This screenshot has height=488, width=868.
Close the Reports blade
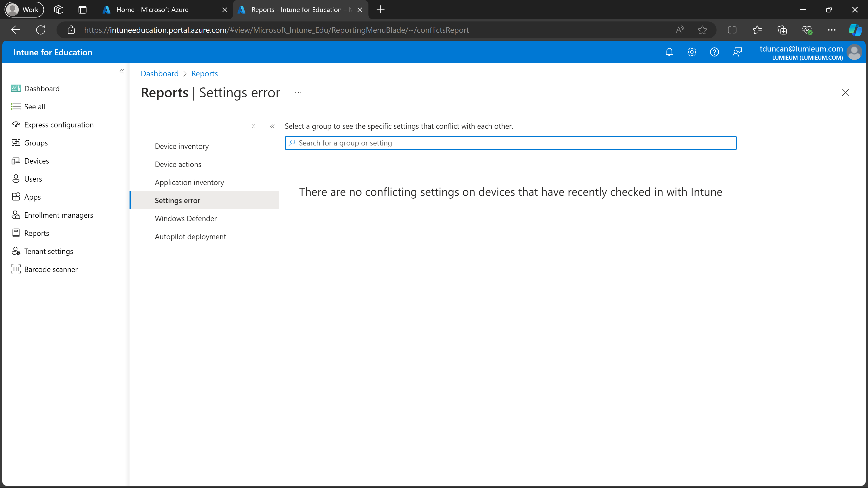point(845,93)
